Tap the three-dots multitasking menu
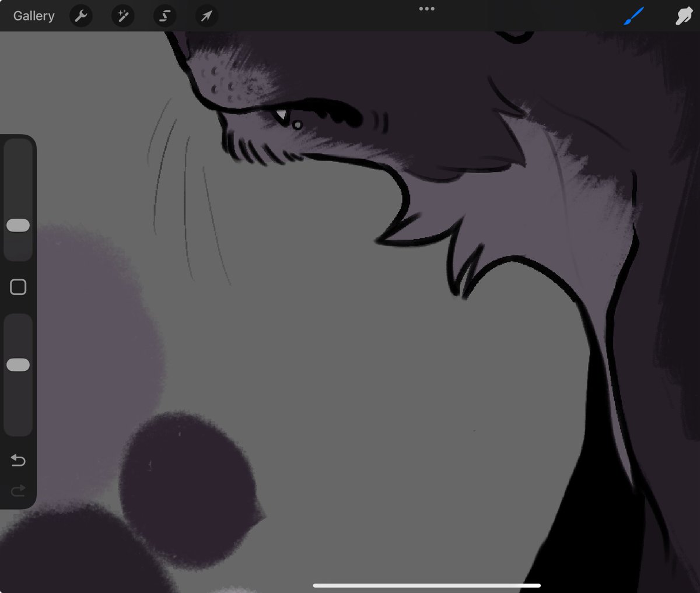 pos(426,9)
